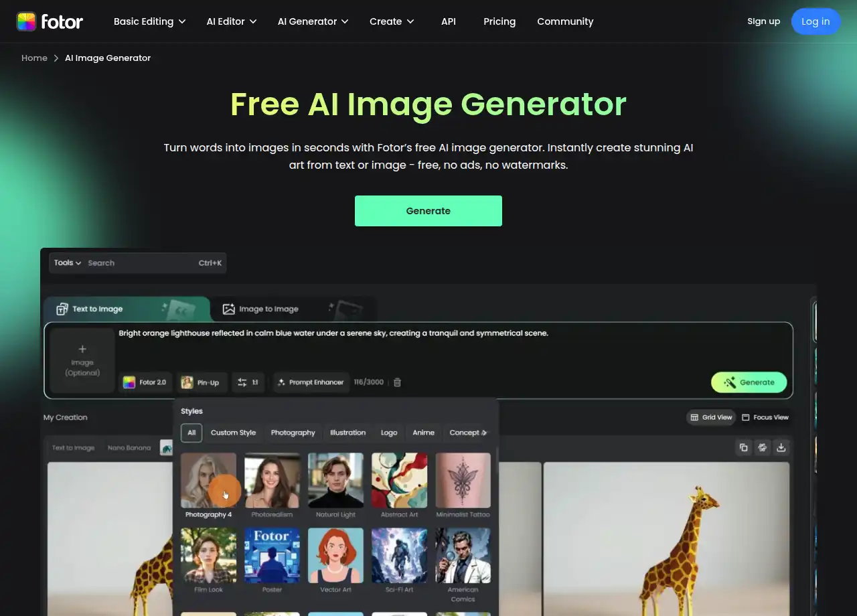This screenshot has height=616, width=857.
Task: Select the All styles filter
Action: pyautogui.click(x=191, y=433)
